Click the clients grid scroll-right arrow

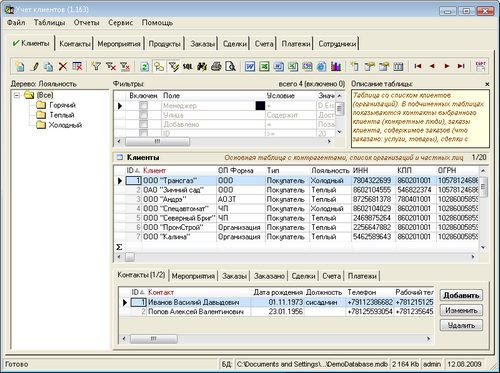[x=473, y=257]
